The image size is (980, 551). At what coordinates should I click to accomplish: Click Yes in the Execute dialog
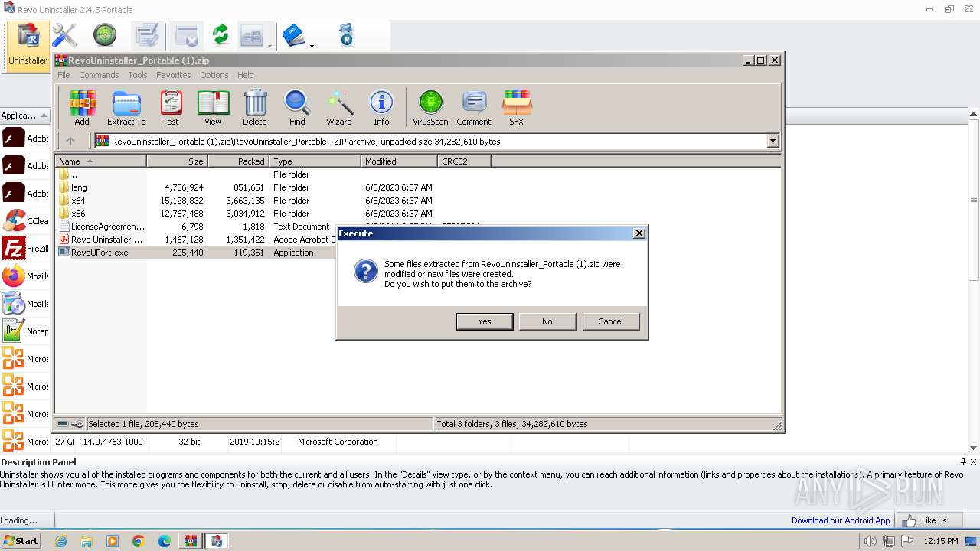click(x=485, y=321)
